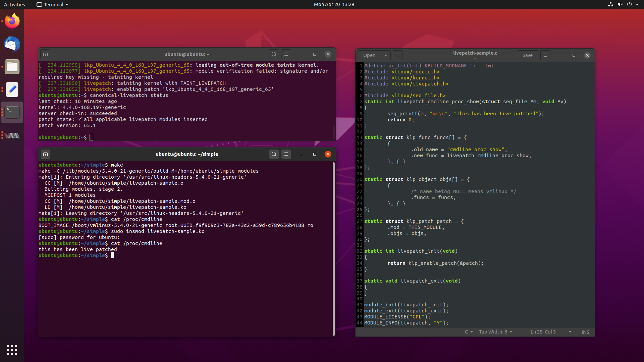Click the network status icon in top bar
Image resolution: width=644 pixels, height=362 pixels.
pyautogui.click(x=610, y=4)
